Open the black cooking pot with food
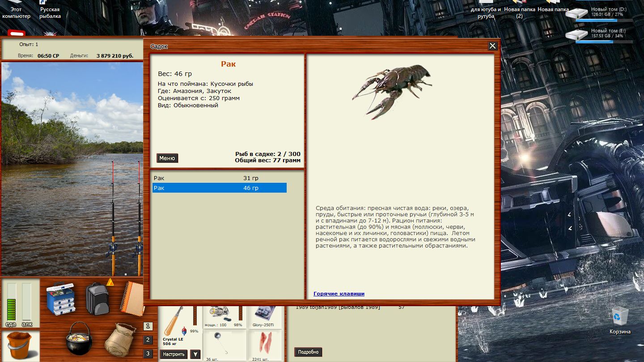Viewport: 644px width, 362px height. pos(79,338)
